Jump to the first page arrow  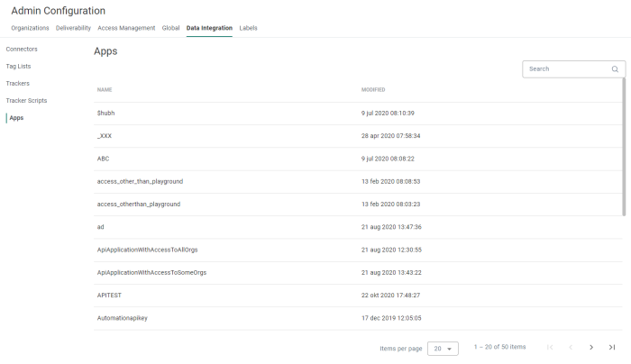(x=550, y=347)
